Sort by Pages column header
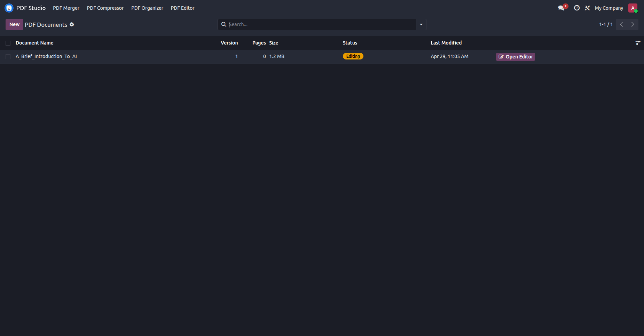The height and width of the screenshot is (336, 644). 259,43
